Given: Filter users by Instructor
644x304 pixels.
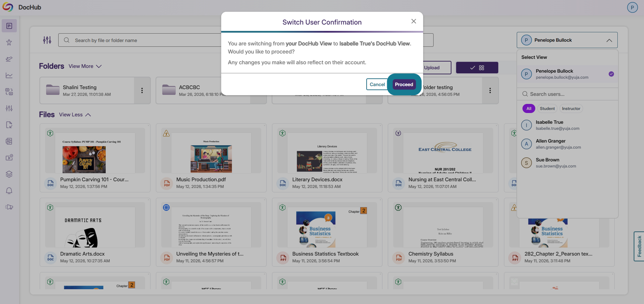Looking at the screenshot, I should 571,109.
